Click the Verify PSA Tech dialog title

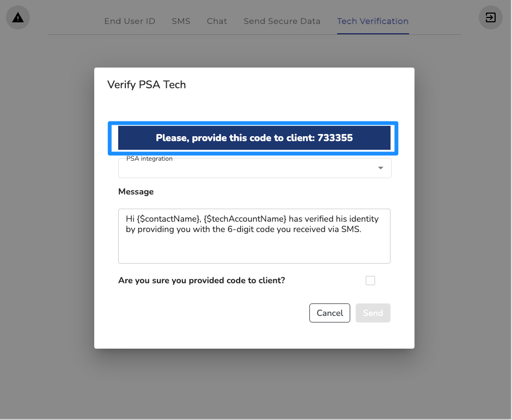coord(147,84)
